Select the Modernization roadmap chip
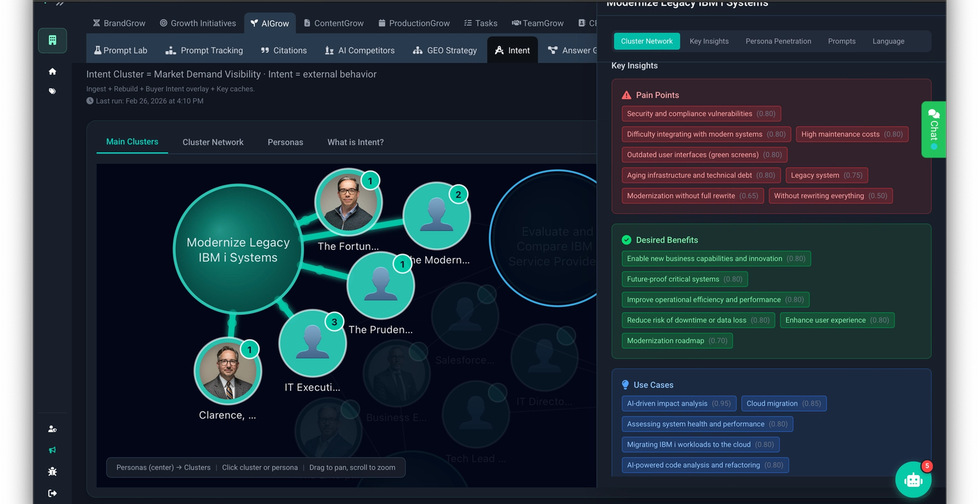Image resolution: width=980 pixels, height=504 pixels. click(x=677, y=341)
